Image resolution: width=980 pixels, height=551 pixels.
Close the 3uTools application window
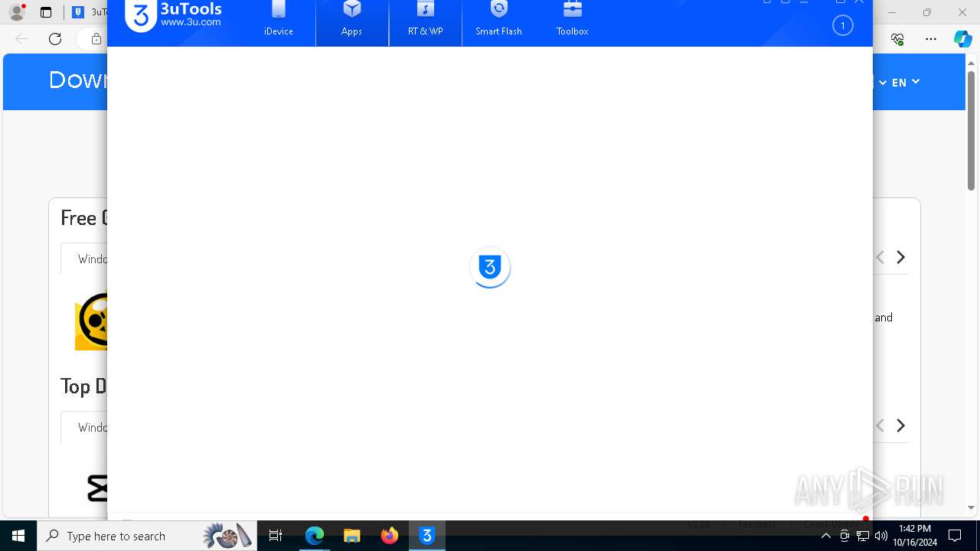859,2
